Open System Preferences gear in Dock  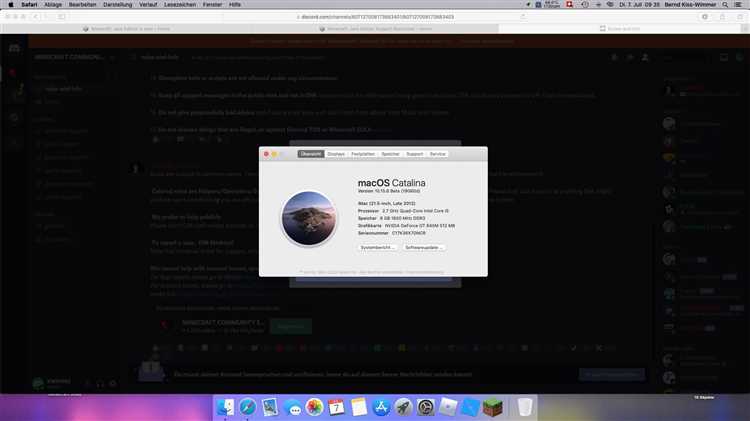click(x=425, y=407)
